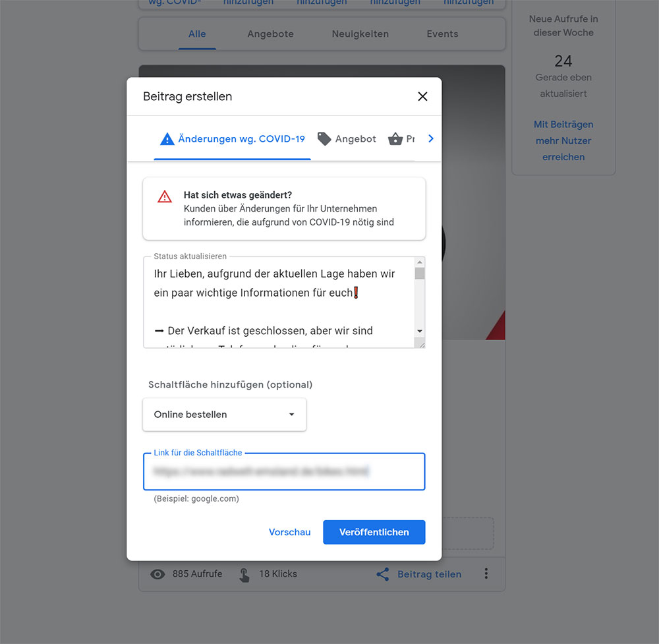Click the share icon for Beitrag teilen
This screenshot has width=659, height=644.
[x=382, y=574]
